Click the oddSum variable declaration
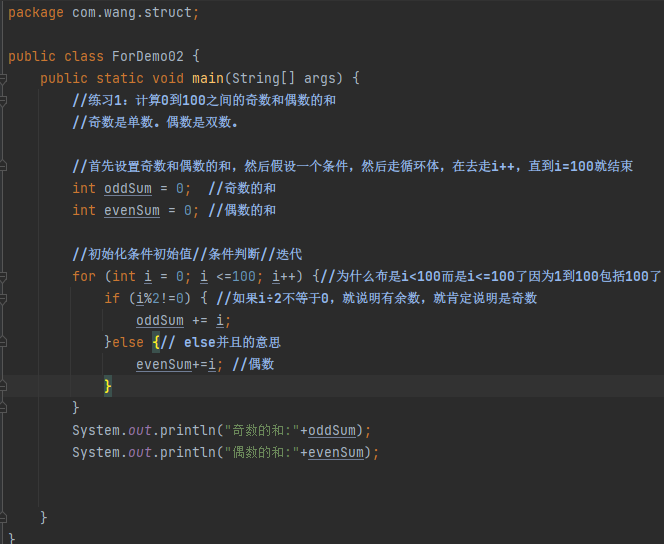Viewport: 664px width, 544px height. (128, 188)
